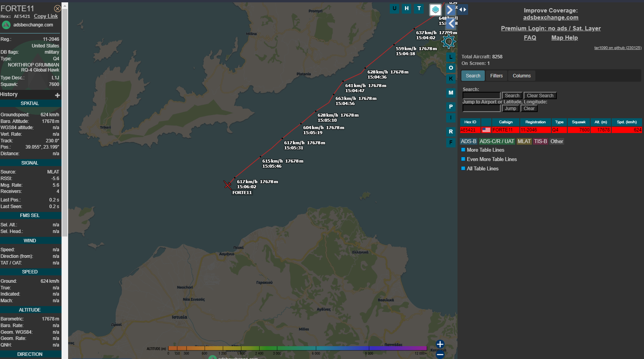Click the Search button beside the field
644x359 pixels.
coord(512,96)
